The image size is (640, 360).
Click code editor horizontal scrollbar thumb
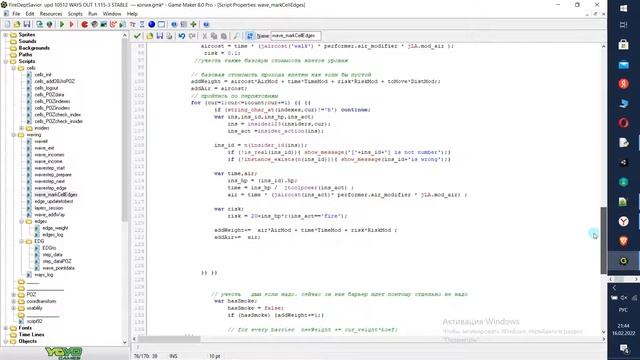169,339
